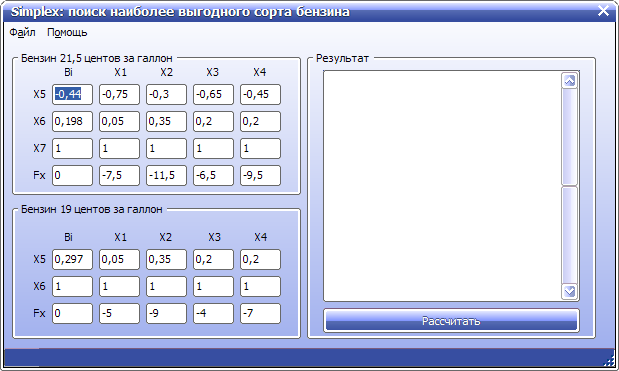Viewport: 619px width, 371px height.
Task: Select the X5 Bi field containing -0,44
Action: click(x=72, y=94)
